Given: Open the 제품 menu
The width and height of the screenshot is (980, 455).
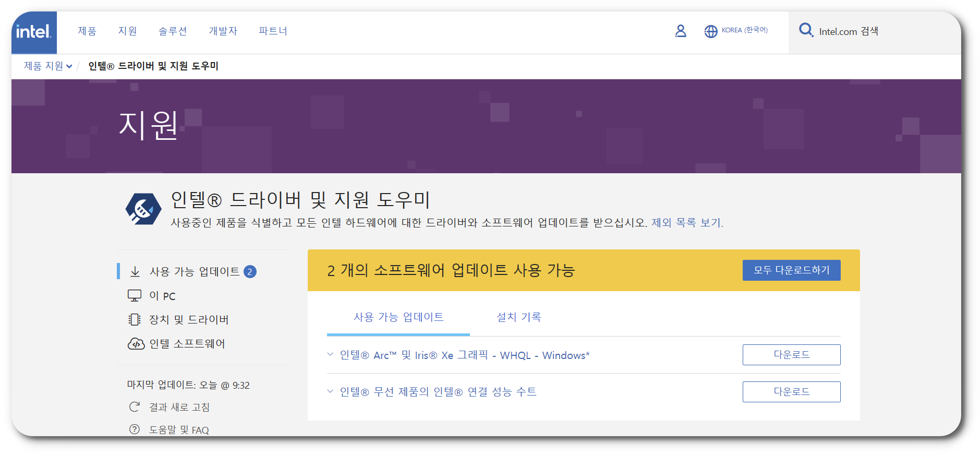Looking at the screenshot, I should pyautogui.click(x=87, y=31).
